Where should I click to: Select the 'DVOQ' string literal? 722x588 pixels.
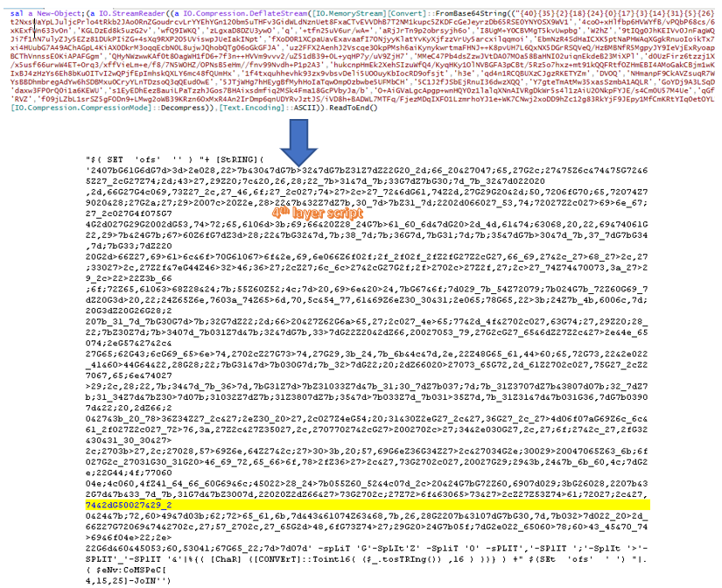pos(610,73)
